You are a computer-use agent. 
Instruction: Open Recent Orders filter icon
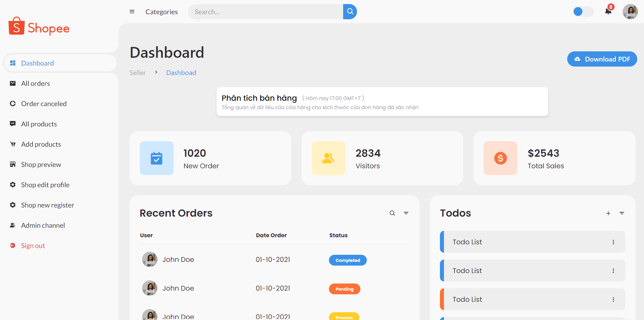point(406,213)
